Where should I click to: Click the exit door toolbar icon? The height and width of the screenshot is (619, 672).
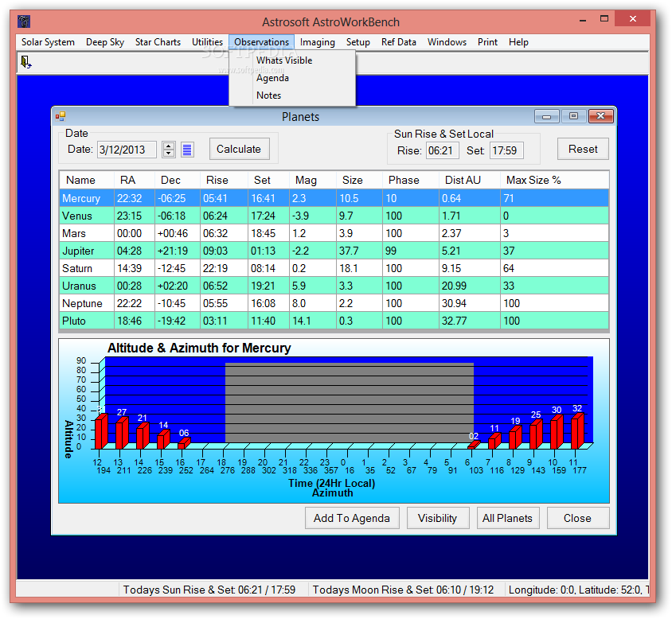coord(26,63)
